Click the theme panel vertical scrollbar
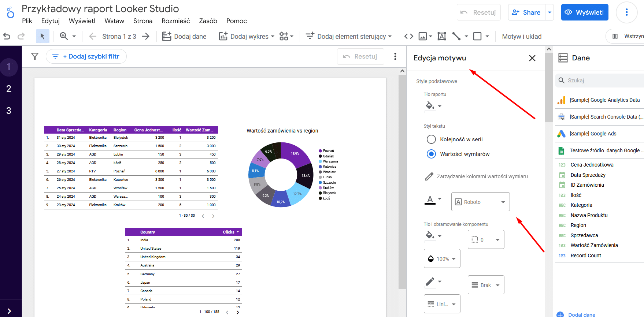 [x=549, y=87]
